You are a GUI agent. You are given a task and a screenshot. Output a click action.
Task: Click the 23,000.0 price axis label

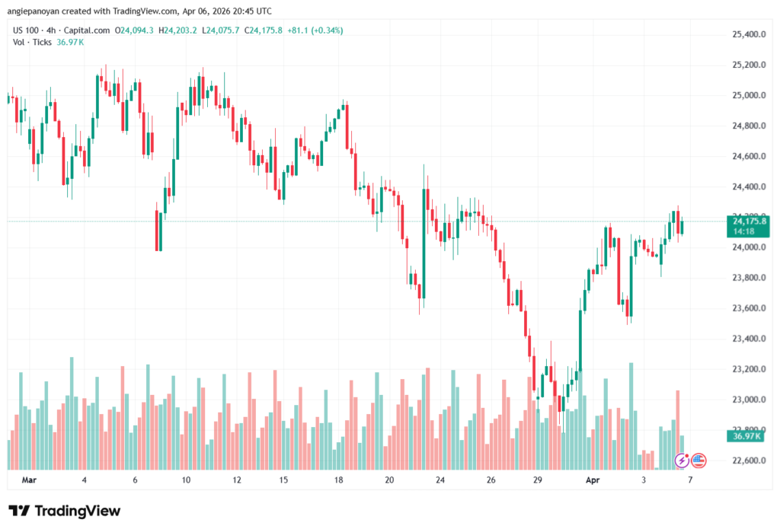click(747, 400)
